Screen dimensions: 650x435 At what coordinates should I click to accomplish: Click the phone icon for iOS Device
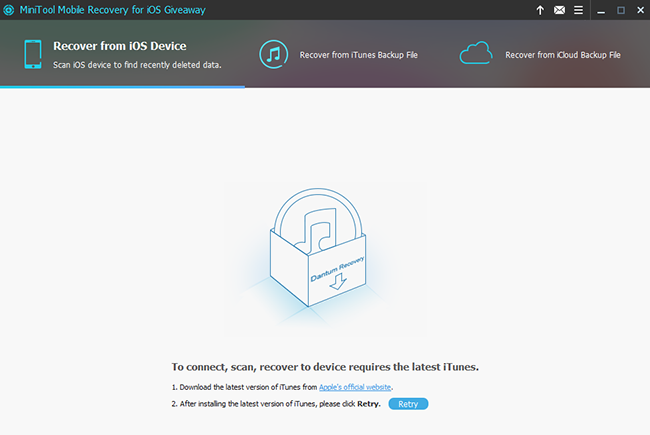point(33,54)
